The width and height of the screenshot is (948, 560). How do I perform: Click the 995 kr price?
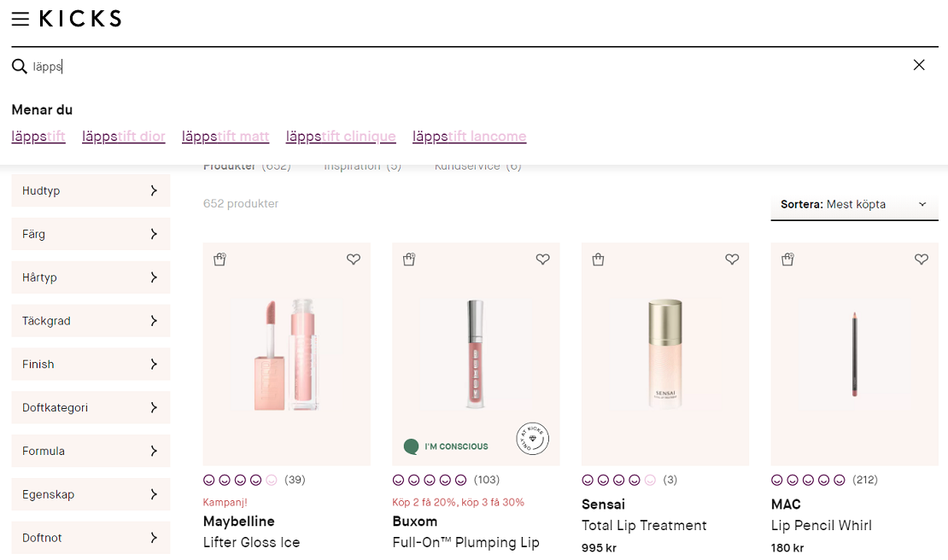pos(599,548)
